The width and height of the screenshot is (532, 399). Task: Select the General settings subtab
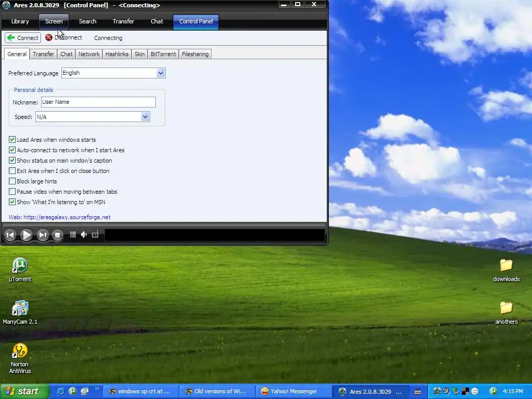tap(17, 54)
